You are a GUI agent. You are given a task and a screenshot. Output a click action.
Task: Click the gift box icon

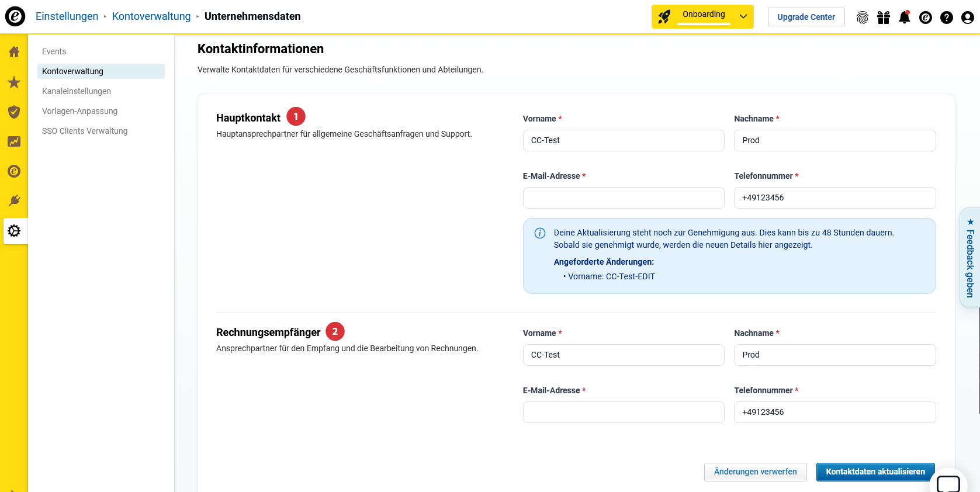coord(883,18)
